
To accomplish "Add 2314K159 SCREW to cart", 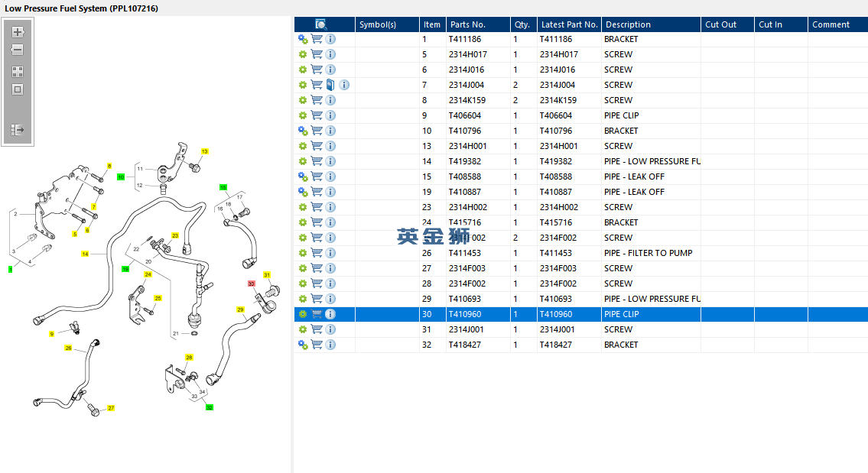I will 317,100.
